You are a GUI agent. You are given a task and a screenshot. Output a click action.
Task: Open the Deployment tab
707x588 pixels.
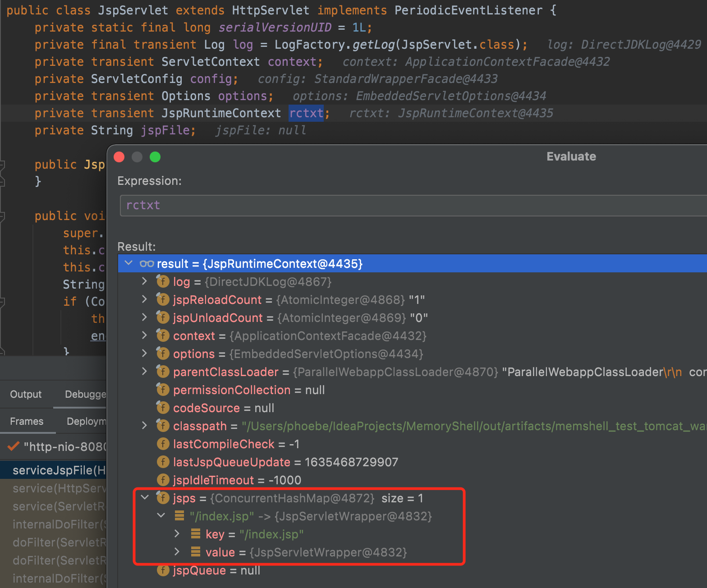click(87, 421)
